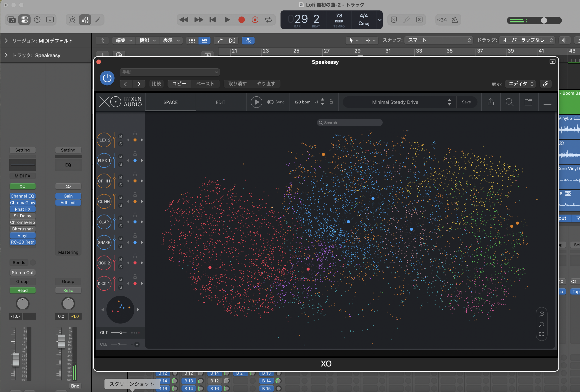This screenshot has width=580, height=392.
Task: Click previous sample arrow for CL HH
Action: pos(128,201)
